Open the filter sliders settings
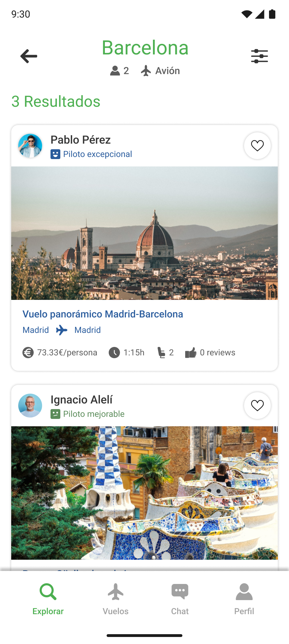Image resolution: width=289 pixels, height=644 pixels. pyautogui.click(x=259, y=56)
